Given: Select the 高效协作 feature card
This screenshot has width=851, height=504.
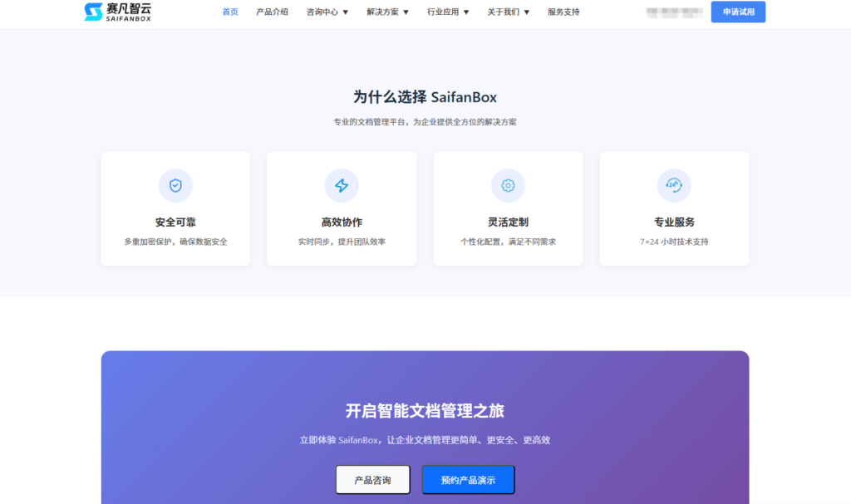Looking at the screenshot, I should coord(342,208).
